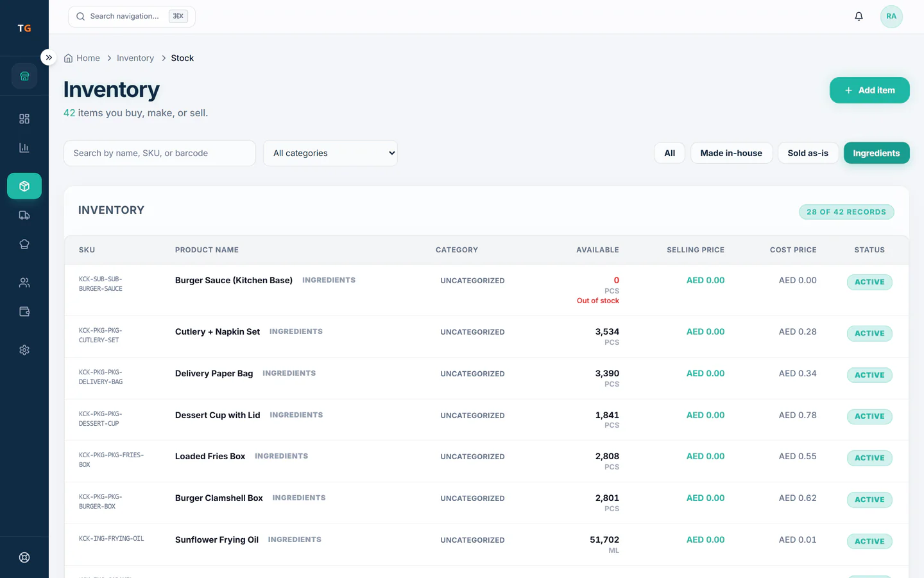Click the Out of stock label for Burger Sauce
Screen dimensions: 924x578
(x=598, y=301)
